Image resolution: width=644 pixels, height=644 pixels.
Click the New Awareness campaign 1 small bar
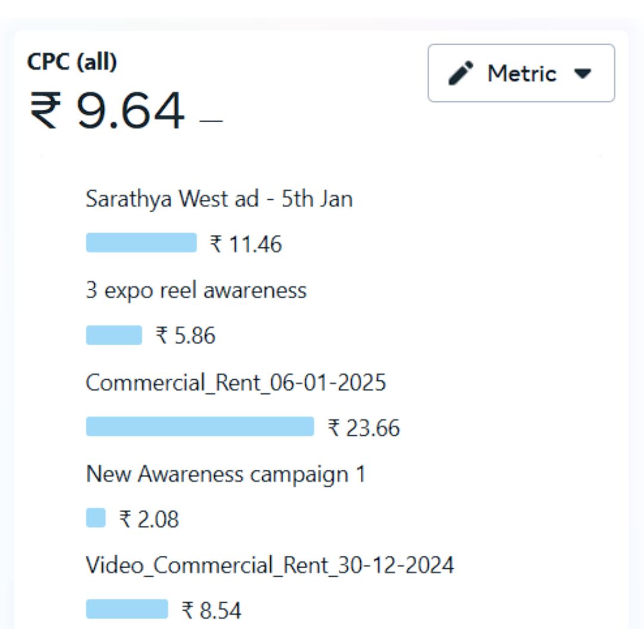click(95, 518)
